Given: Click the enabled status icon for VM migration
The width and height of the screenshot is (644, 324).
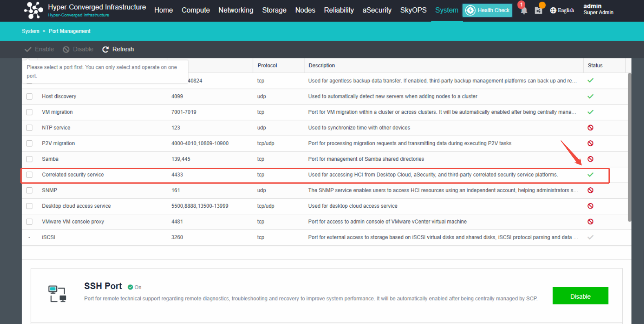Looking at the screenshot, I should tap(590, 112).
